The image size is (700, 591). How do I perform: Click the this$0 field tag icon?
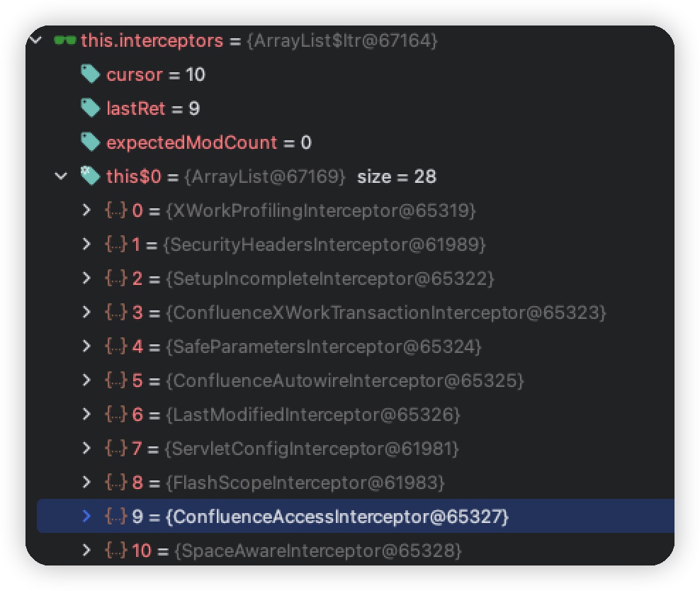(90, 176)
